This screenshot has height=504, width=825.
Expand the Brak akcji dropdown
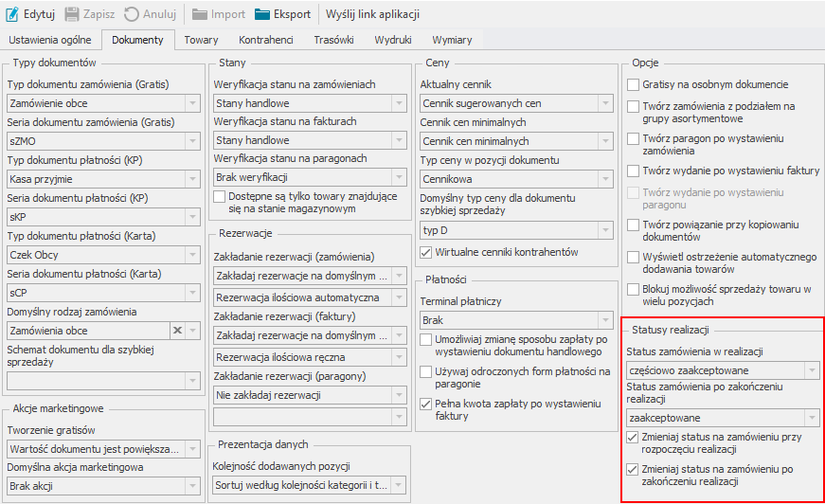click(192, 486)
